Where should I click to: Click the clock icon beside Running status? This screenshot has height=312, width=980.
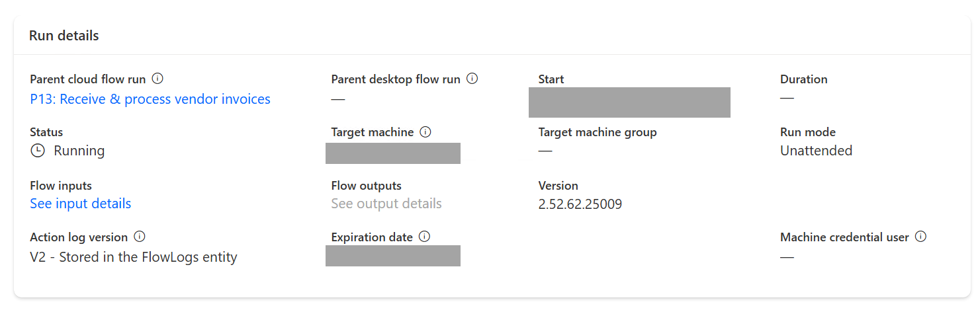point(38,151)
